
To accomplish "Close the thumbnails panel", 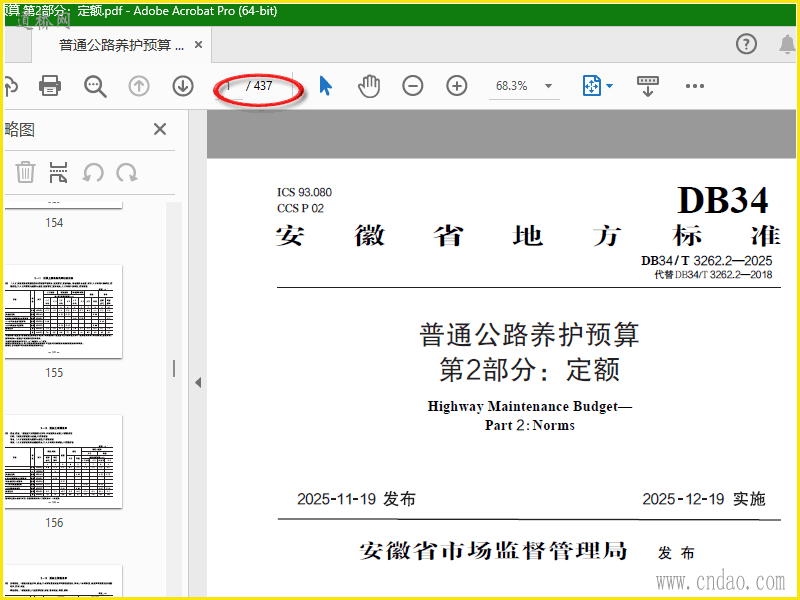I will (160, 129).
